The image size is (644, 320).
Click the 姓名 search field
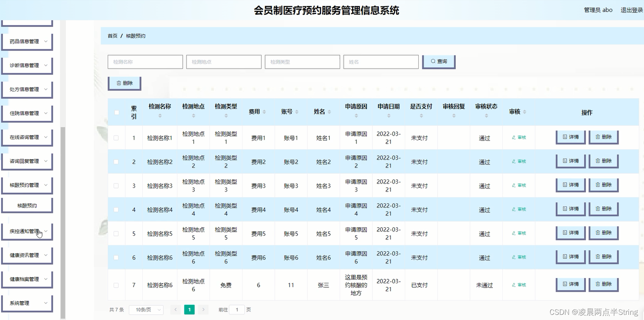click(x=381, y=62)
